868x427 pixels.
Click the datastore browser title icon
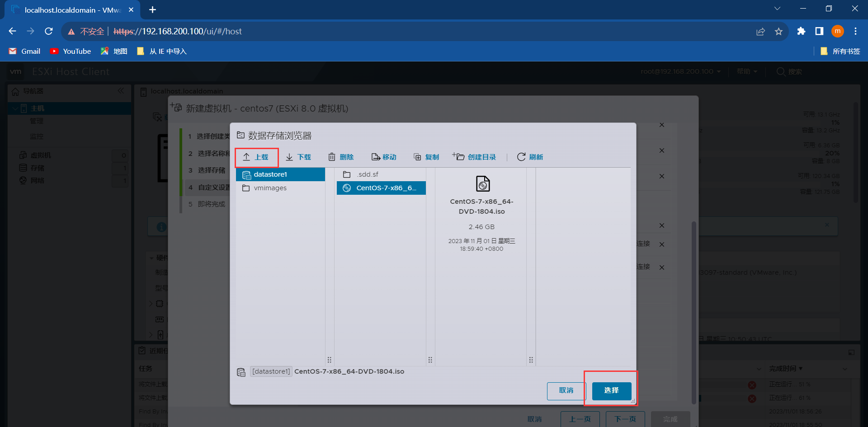241,135
